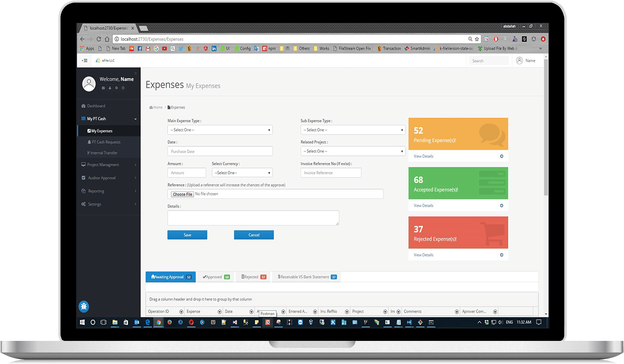Click the Invoice Reference field
This screenshot has height=364, width=624.
click(x=331, y=172)
